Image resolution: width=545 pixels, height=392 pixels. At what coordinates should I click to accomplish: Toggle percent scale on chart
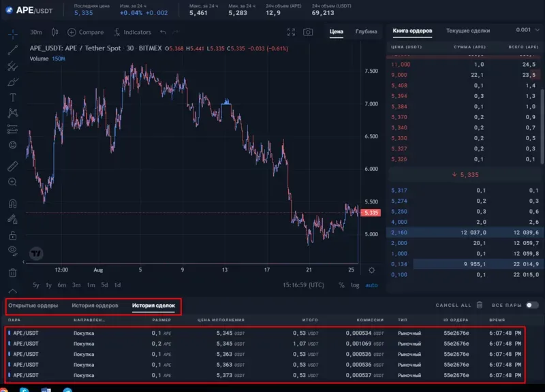click(341, 285)
